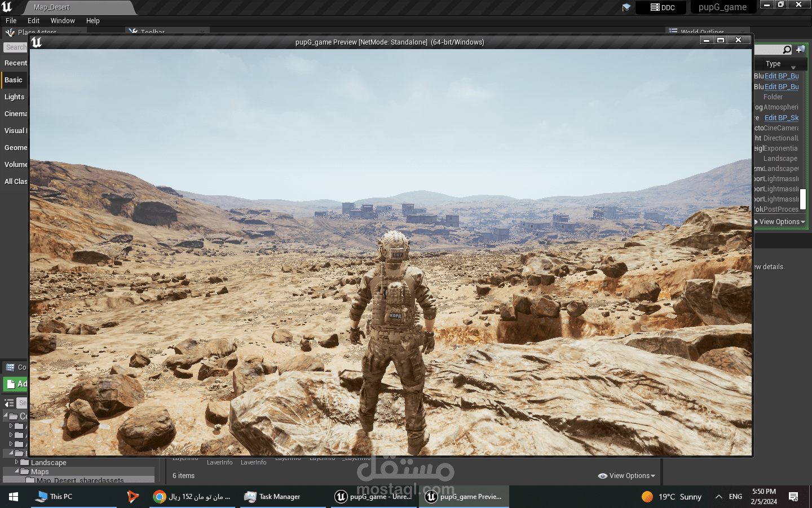Click the 6 items count label

coord(183,476)
